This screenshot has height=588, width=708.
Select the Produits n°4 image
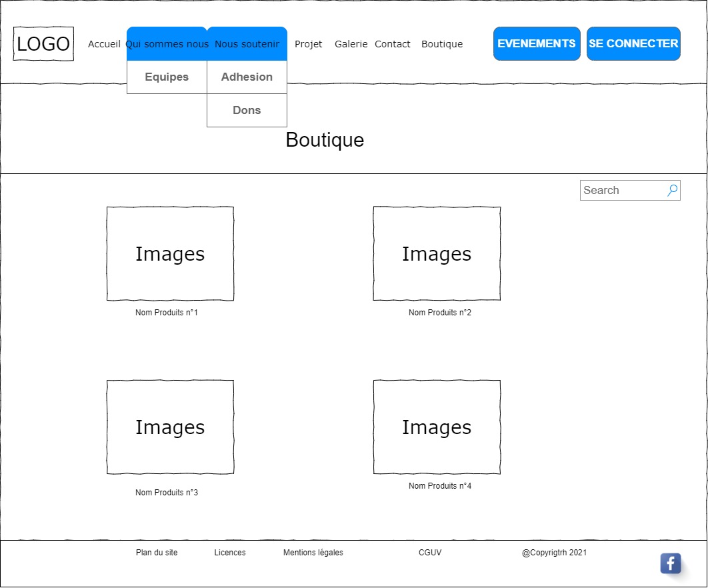pyautogui.click(x=437, y=427)
